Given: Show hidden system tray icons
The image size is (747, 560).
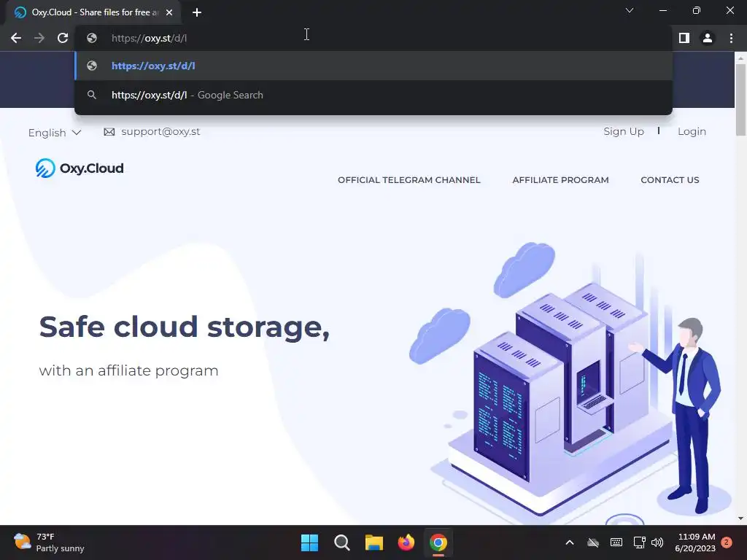Looking at the screenshot, I should [x=569, y=542].
